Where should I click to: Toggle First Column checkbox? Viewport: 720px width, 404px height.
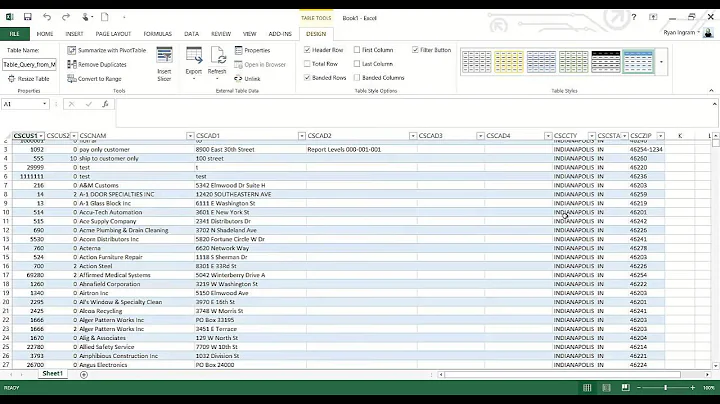pyautogui.click(x=357, y=50)
